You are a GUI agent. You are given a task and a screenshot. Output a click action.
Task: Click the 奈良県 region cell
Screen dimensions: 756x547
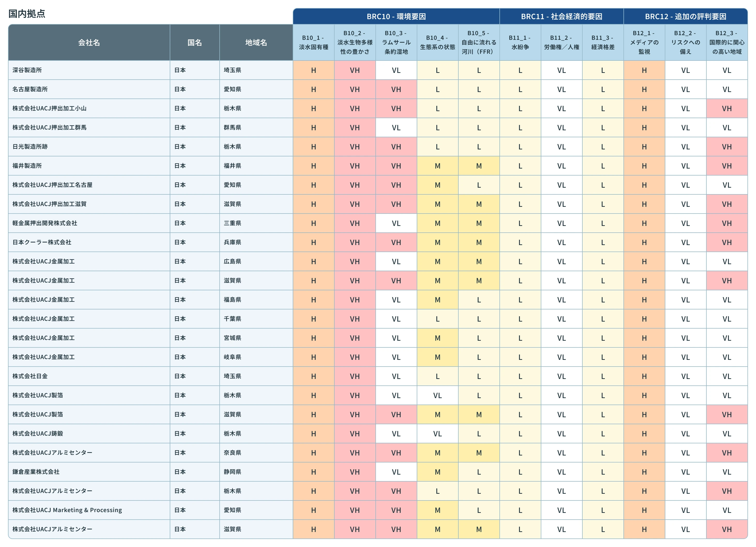pos(256,453)
